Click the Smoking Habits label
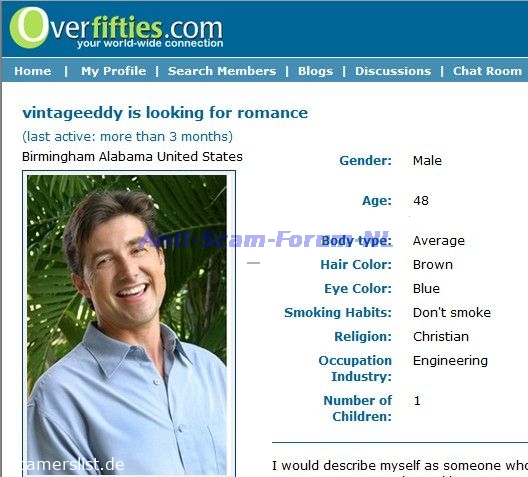Image resolution: width=528 pixels, height=477 pixels. pyautogui.click(x=338, y=313)
